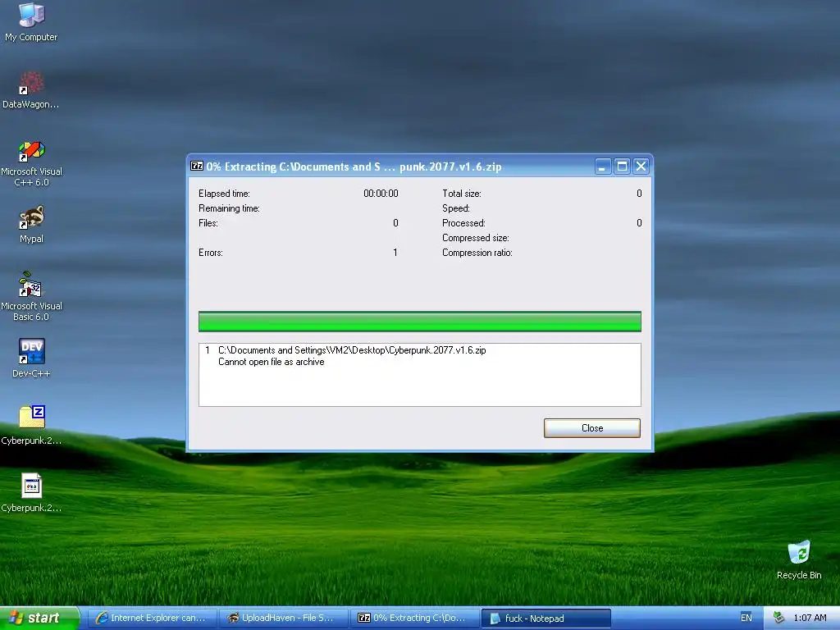Viewport: 840px width, 630px height.
Task: Click the EN language indicator in the taskbar
Action: tap(746, 618)
